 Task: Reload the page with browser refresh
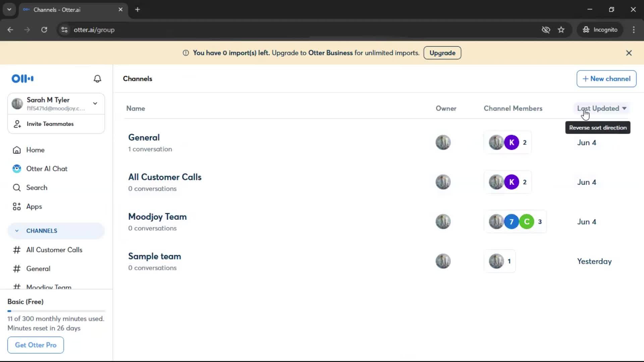point(44,30)
